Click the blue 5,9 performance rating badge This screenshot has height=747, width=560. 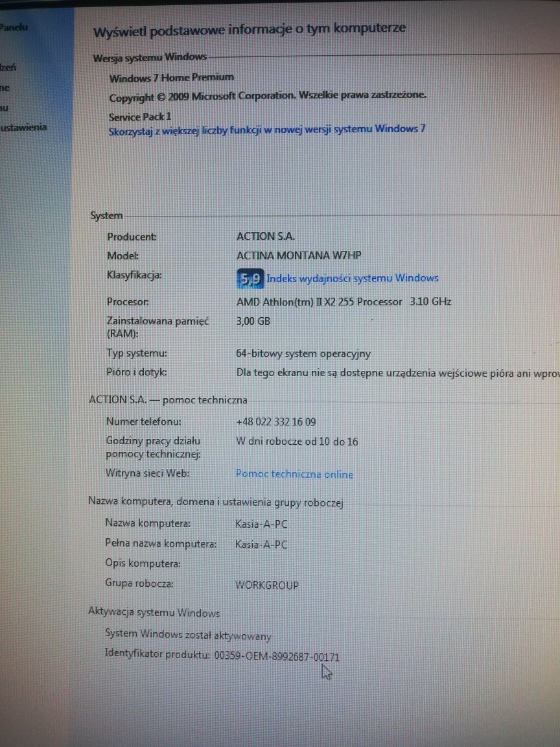click(x=250, y=279)
